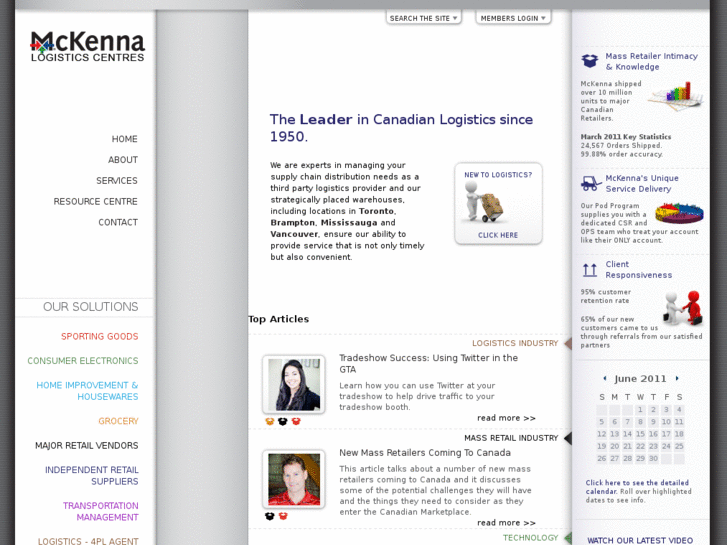Go to the next month in the calendar
This screenshot has width=727, height=545.
pos(677,378)
